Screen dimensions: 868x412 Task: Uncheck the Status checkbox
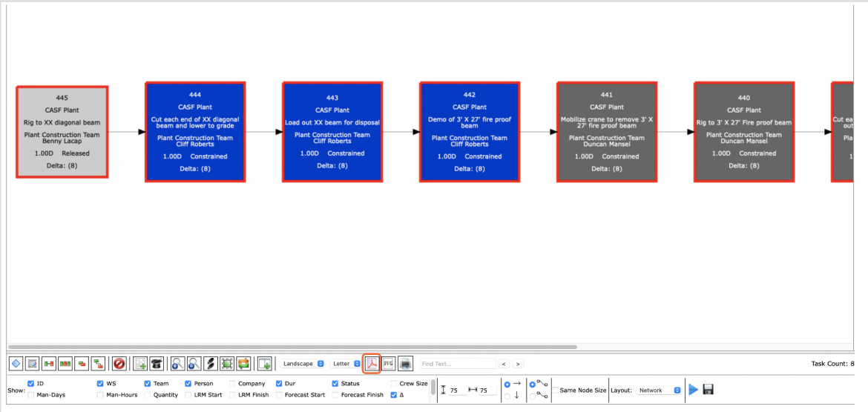[x=335, y=383]
